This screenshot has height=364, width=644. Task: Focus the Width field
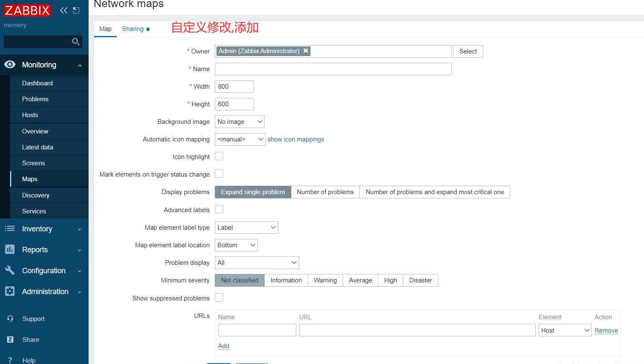(x=234, y=87)
